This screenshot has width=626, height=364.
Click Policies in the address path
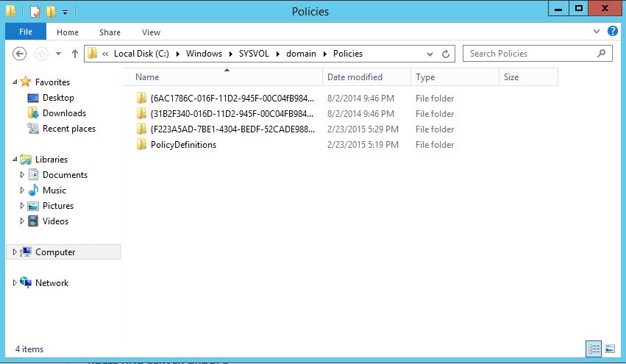click(348, 54)
